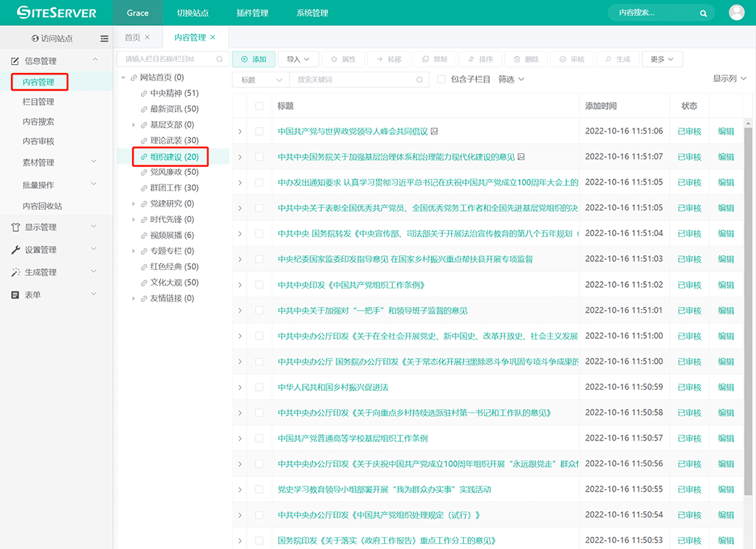The height and width of the screenshot is (549, 756).
Task: Click the 添加 button with plus icon
Action: (x=253, y=59)
